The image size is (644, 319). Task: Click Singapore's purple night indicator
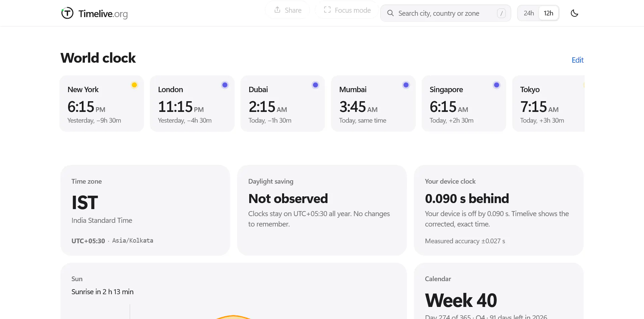[496, 85]
